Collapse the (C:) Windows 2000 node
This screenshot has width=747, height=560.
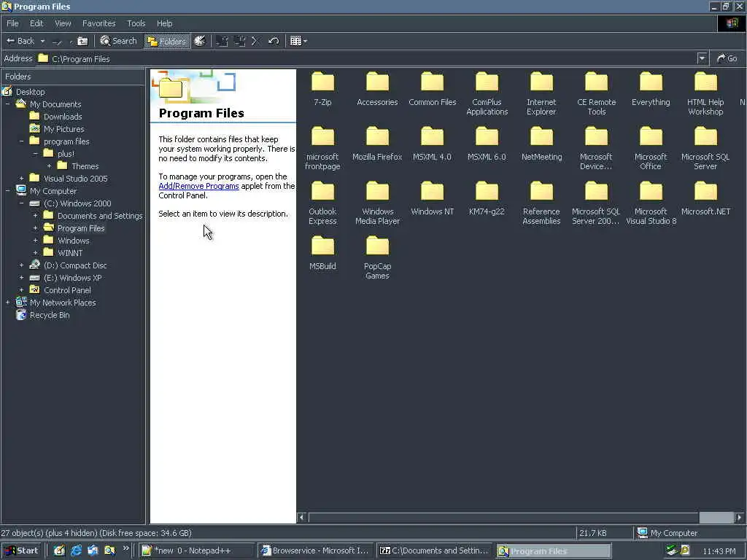(21, 203)
